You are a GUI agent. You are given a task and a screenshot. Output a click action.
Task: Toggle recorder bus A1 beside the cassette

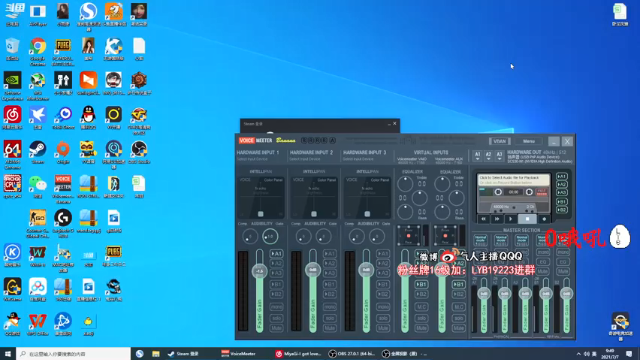pyautogui.click(x=562, y=176)
